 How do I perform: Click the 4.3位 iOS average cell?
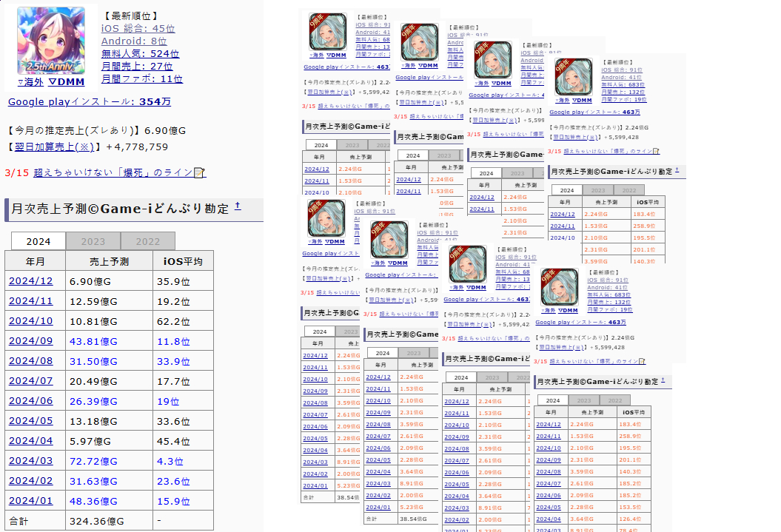(x=184, y=461)
